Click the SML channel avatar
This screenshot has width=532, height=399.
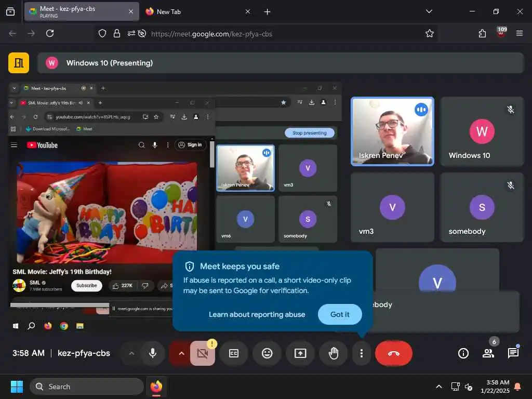click(19, 285)
